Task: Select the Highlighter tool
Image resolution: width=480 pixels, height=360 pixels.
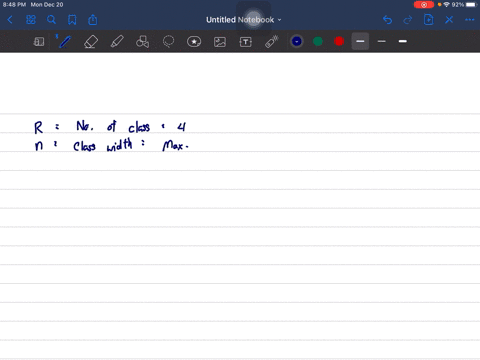Action: click(x=117, y=42)
